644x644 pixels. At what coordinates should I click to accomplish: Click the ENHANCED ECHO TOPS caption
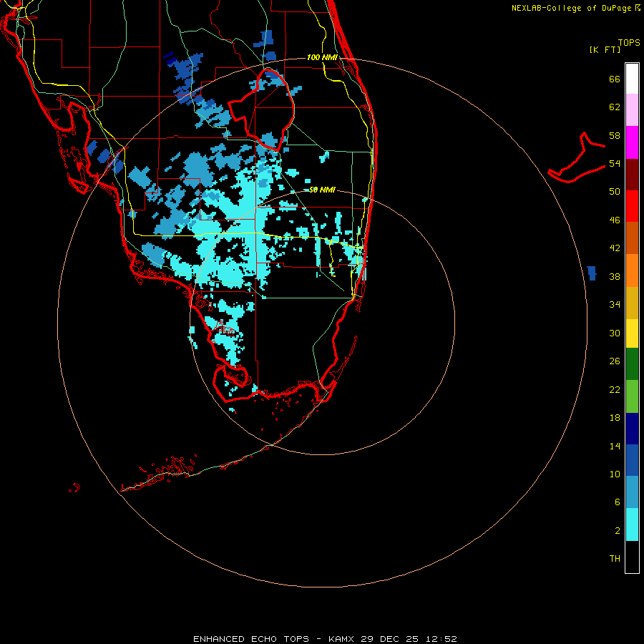coord(251,639)
